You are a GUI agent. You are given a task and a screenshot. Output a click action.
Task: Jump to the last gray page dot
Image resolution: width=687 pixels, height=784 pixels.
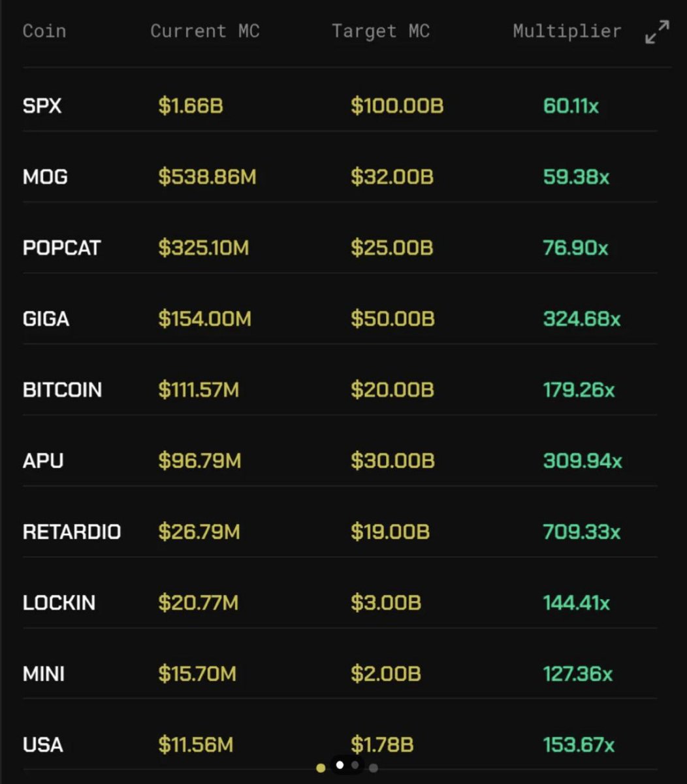pyautogui.click(x=374, y=768)
